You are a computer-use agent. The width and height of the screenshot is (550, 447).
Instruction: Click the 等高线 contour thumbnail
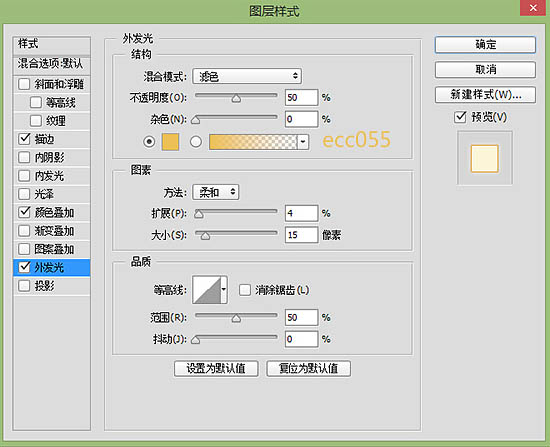207,290
